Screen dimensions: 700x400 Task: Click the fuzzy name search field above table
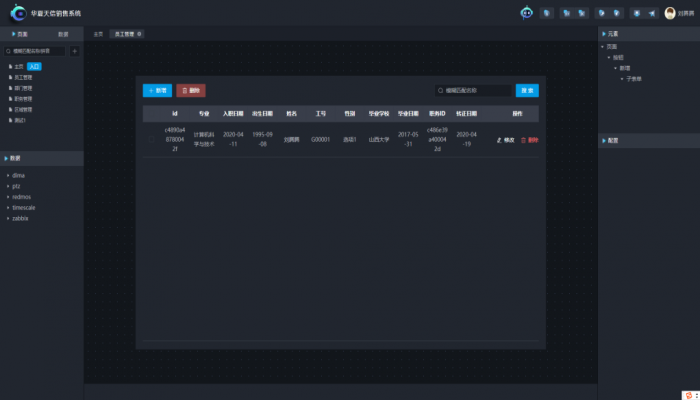pyautogui.click(x=474, y=90)
